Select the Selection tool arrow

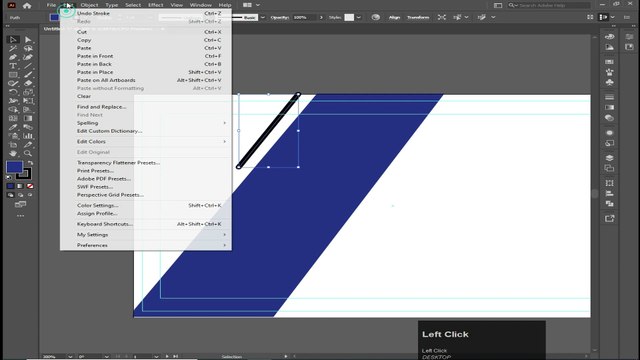pyautogui.click(x=13, y=40)
